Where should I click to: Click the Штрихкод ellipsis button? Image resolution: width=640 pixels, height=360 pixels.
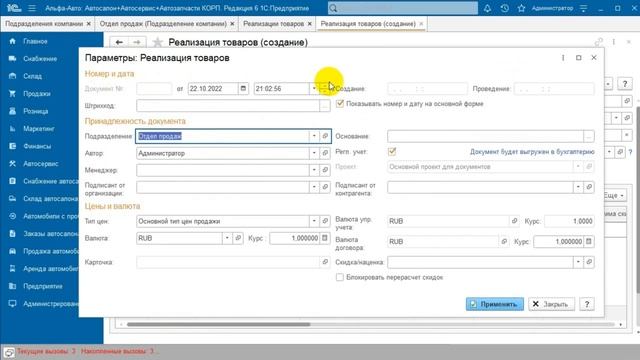tap(325, 106)
